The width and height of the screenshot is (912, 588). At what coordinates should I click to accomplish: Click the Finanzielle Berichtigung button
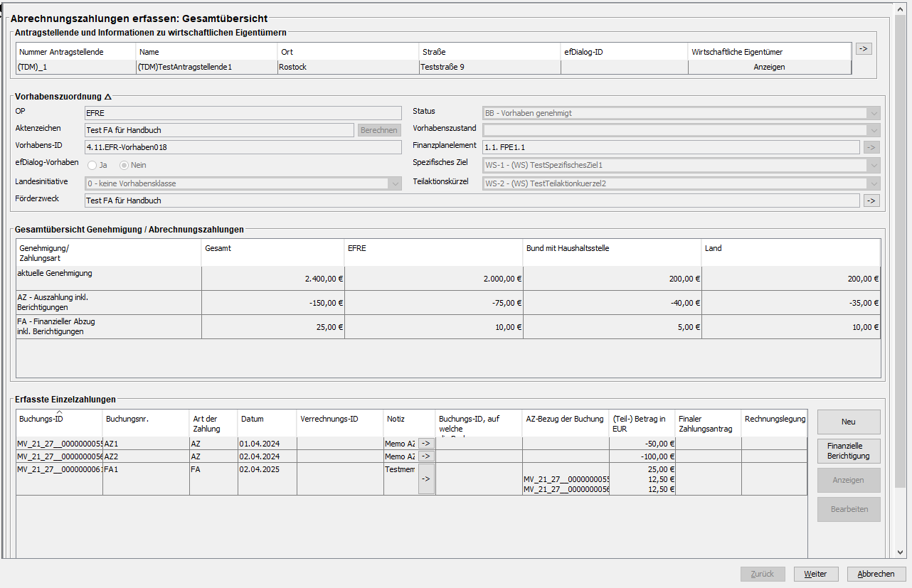(848, 451)
